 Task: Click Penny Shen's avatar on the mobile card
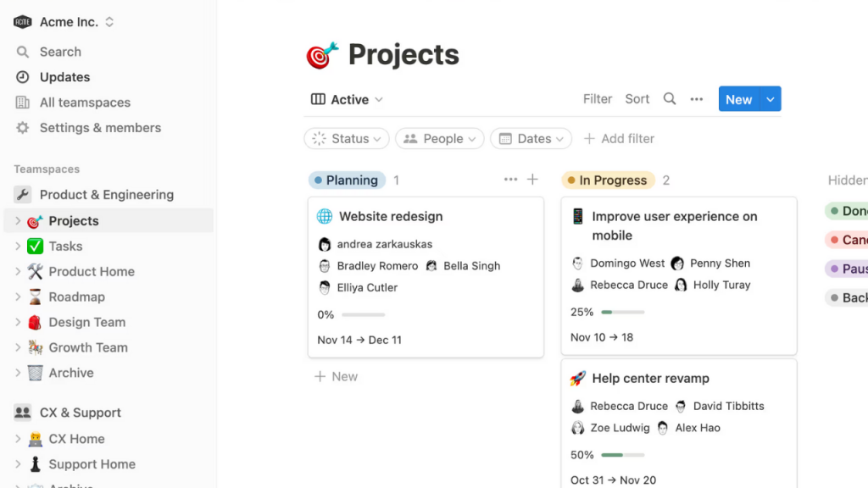[x=677, y=263]
